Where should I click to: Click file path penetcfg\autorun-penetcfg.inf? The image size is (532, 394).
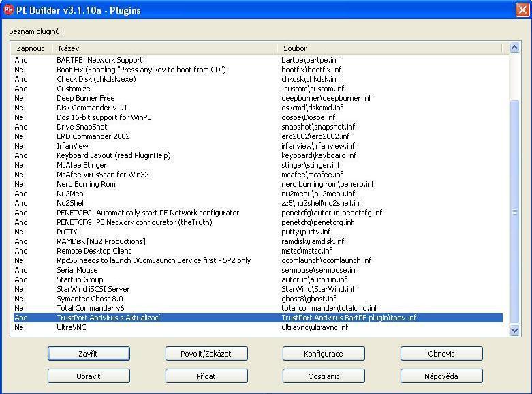pos(332,213)
